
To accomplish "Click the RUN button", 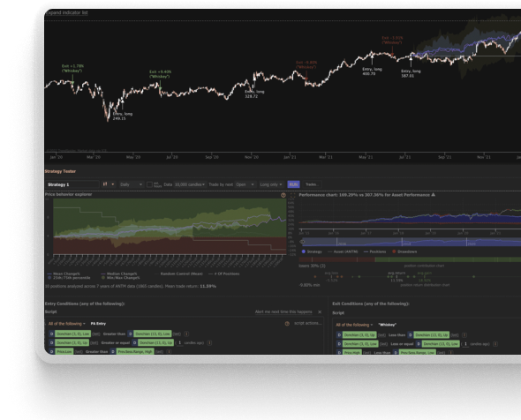I will (x=293, y=184).
